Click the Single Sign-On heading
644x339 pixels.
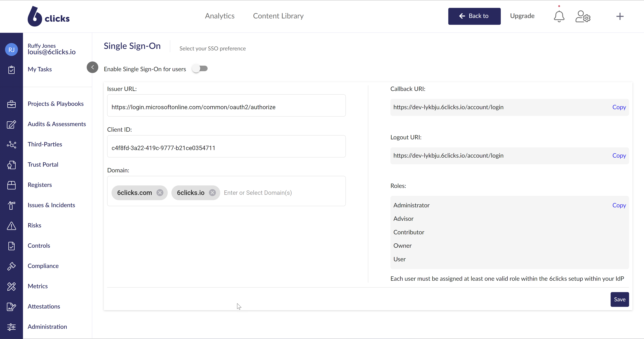tap(132, 46)
